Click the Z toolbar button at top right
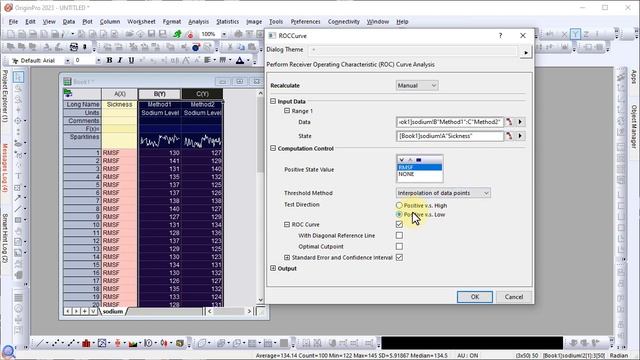The height and width of the screenshot is (360, 640). (x=586, y=34)
